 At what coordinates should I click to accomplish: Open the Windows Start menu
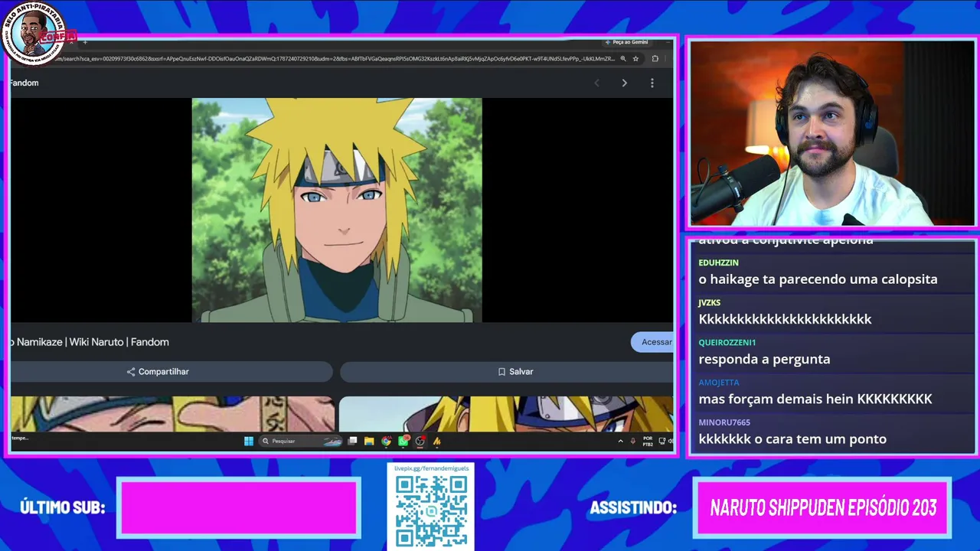248,441
